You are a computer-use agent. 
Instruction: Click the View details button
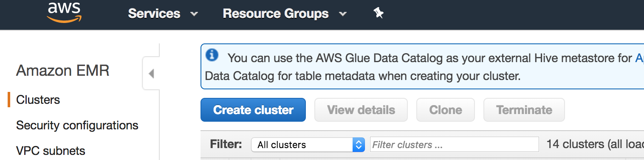point(361,110)
